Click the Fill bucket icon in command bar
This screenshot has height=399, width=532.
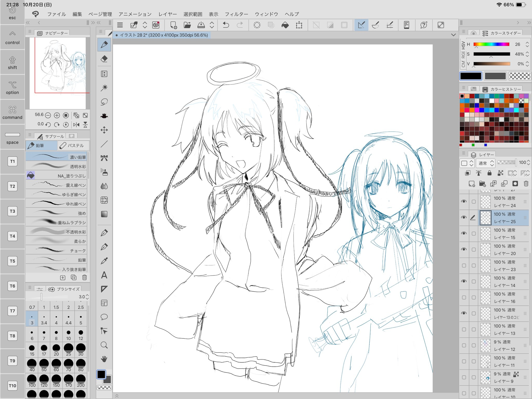(285, 25)
